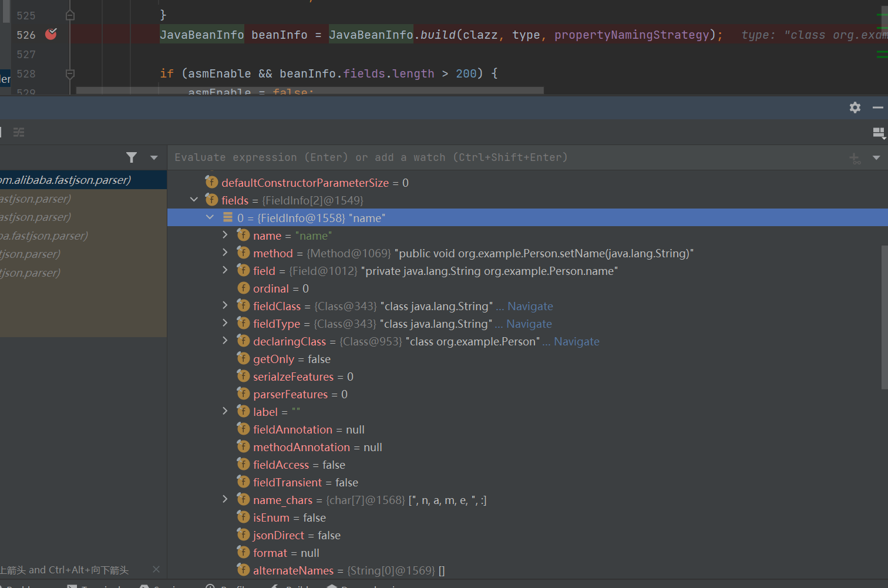The height and width of the screenshot is (588, 888).
Task: Toggle the breakpoint on line 526
Action: (51, 35)
